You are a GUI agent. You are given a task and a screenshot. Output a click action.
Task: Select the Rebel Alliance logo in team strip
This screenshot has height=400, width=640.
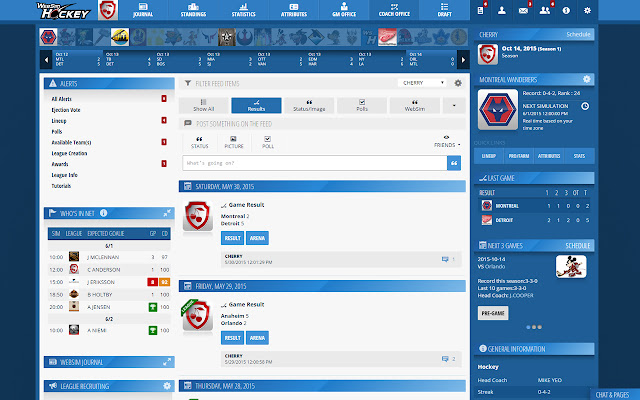tap(245, 37)
